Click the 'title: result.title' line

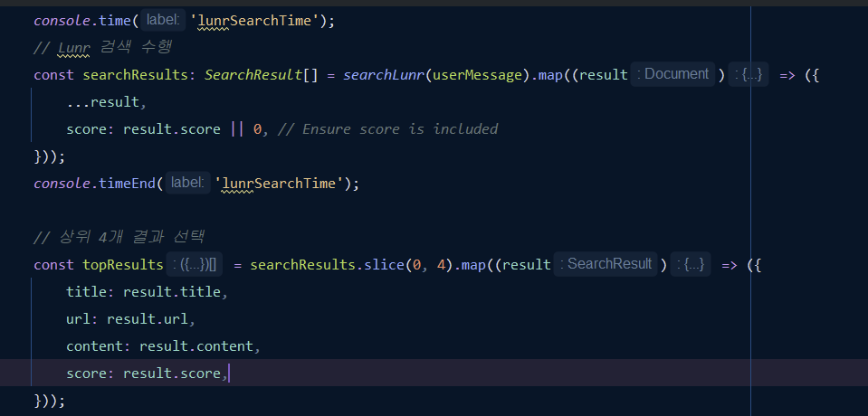click(x=148, y=292)
